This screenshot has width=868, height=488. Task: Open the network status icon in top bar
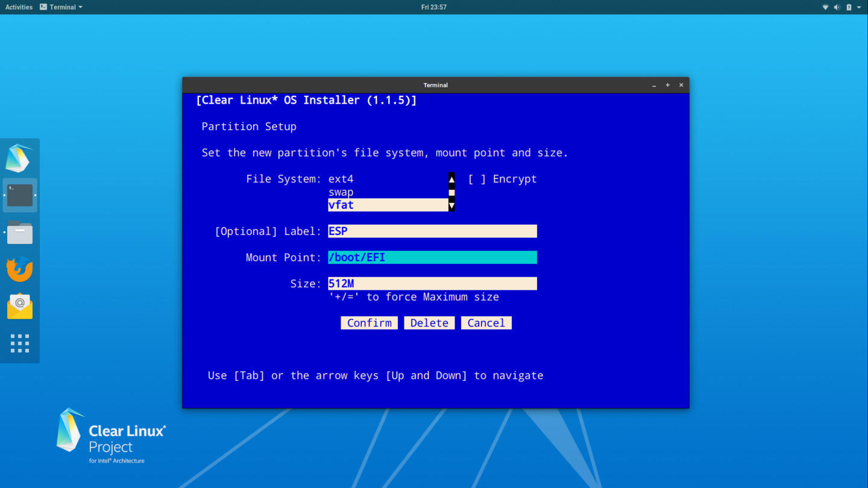tap(825, 7)
